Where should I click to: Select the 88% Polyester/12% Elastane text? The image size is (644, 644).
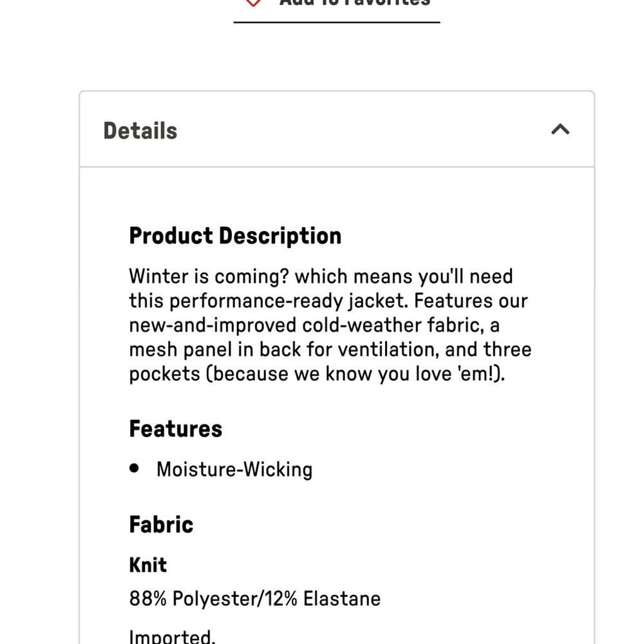(x=254, y=598)
